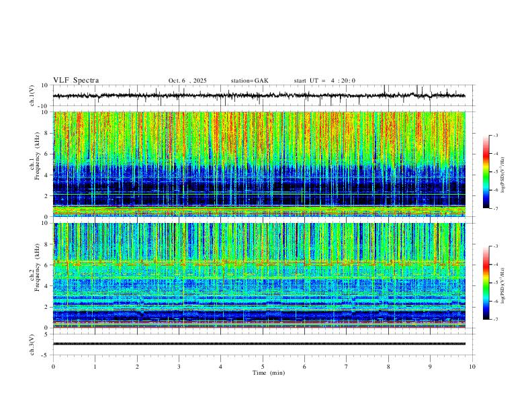Click the ch.1 voltage waveform trace

(259, 95)
